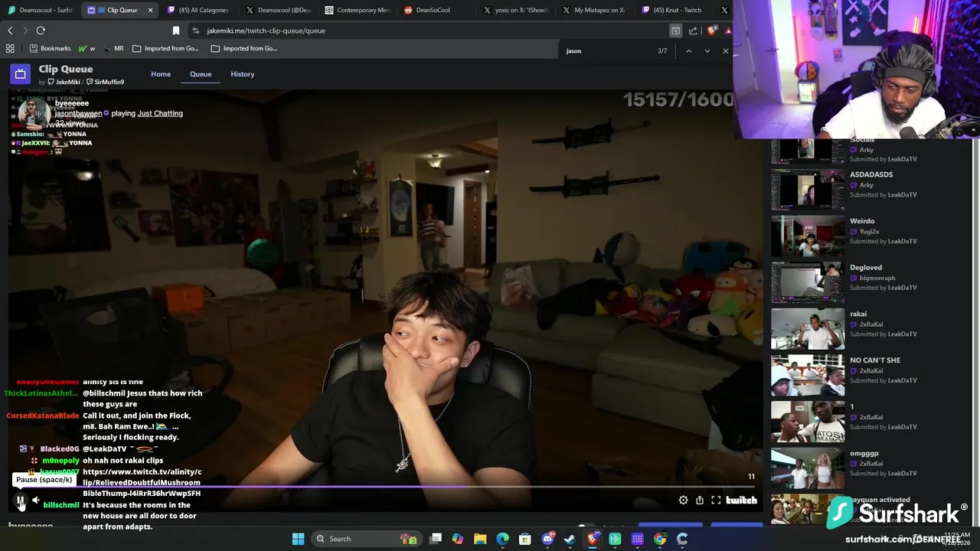Image resolution: width=980 pixels, height=551 pixels.
Task: Switch to the yoxic on X tab
Action: 516,10
